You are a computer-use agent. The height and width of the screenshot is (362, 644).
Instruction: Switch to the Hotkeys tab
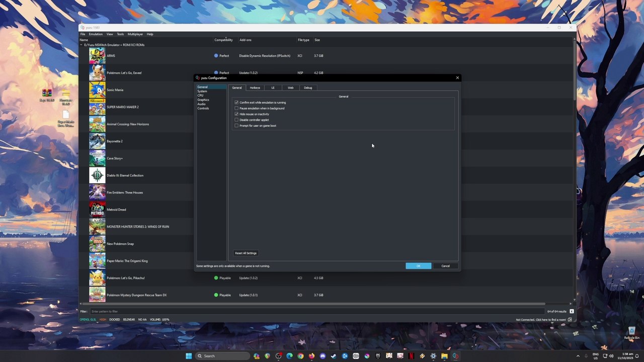(x=255, y=88)
